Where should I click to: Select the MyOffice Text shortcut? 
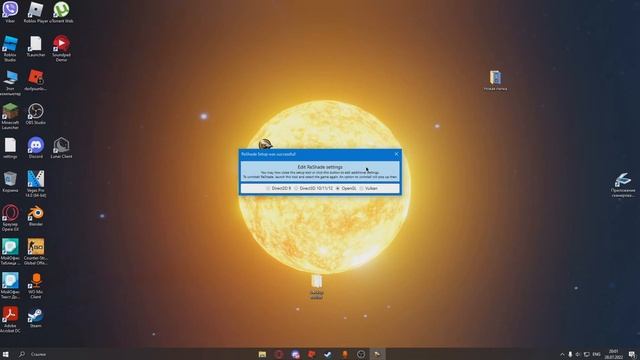(10, 286)
